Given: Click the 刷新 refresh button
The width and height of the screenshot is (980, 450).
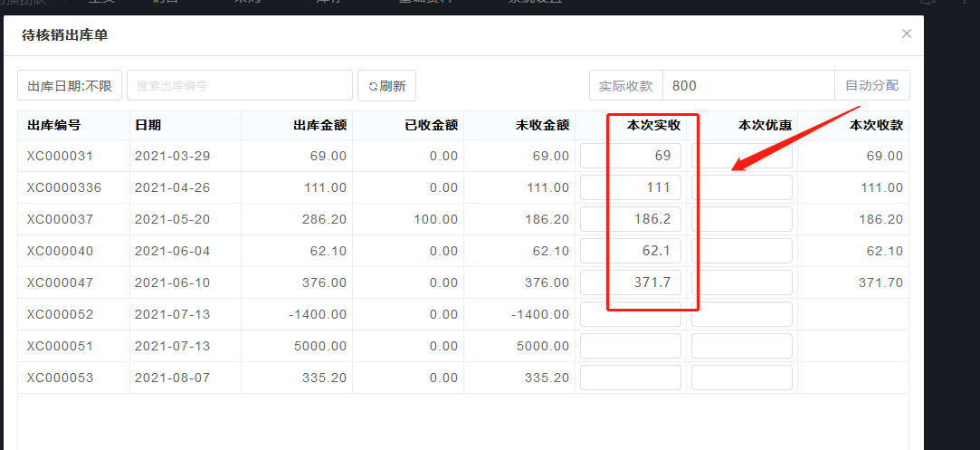Looking at the screenshot, I should [386, 86].
